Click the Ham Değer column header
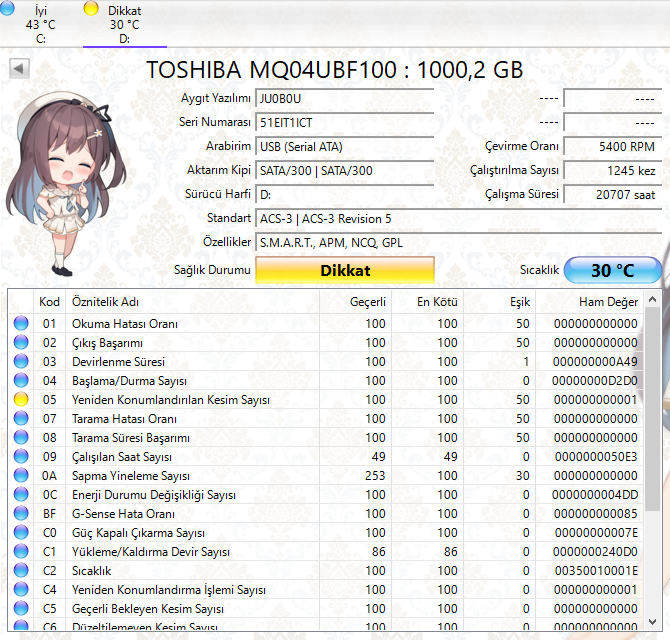670x640 pixels. (590, 302)
